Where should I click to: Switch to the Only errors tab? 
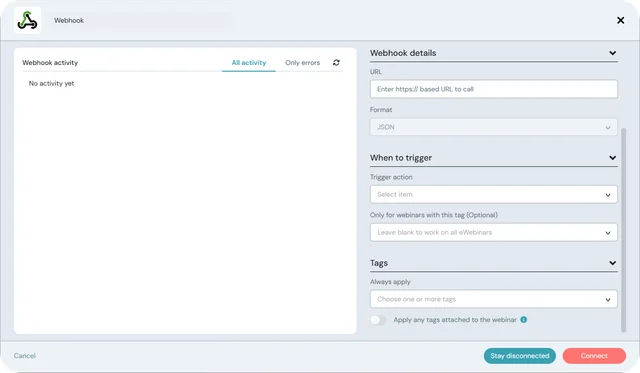[302, 63]
